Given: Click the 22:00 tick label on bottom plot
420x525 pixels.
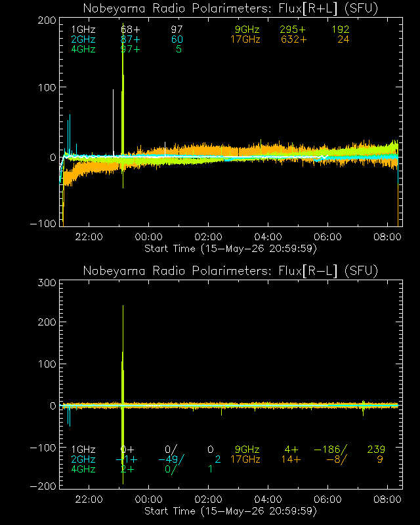Looking at the screenshot, I should [89, 499].
